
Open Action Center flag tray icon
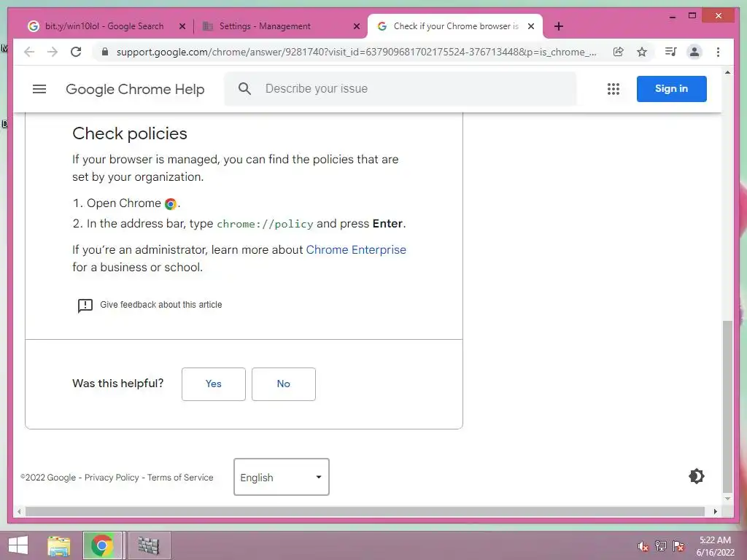point(678,546)
